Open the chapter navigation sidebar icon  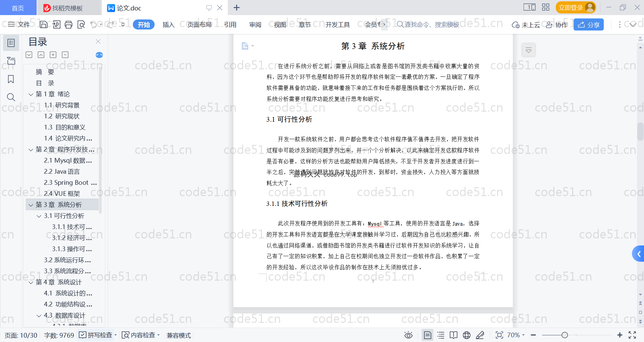point(11,61)
